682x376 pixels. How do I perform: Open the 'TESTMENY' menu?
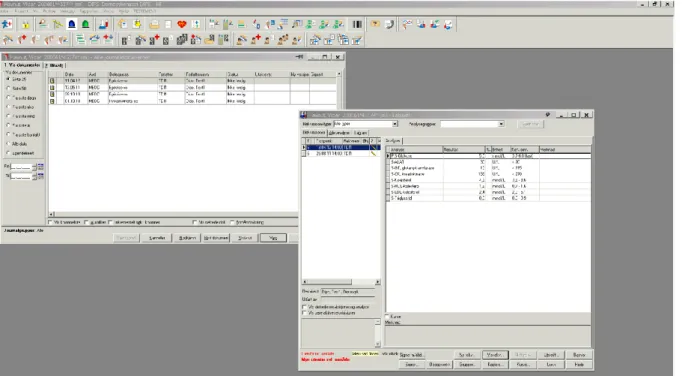(x=145, y=11)
